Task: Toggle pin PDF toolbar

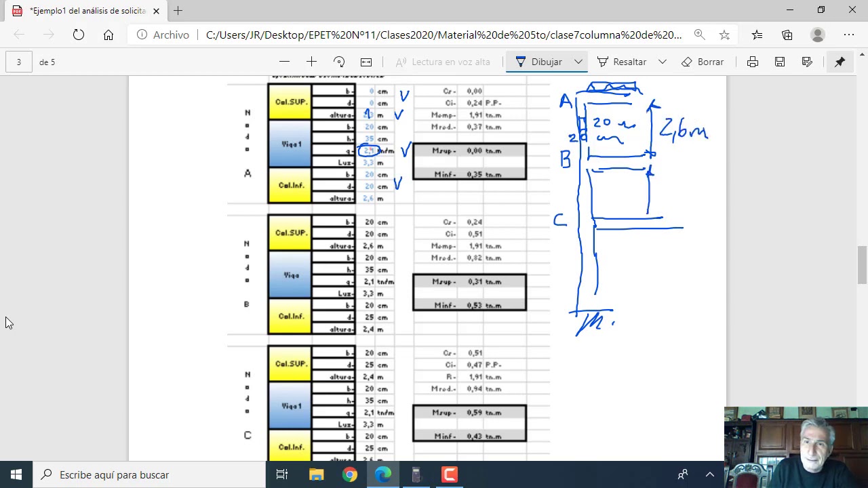Action: pos(840,62)
